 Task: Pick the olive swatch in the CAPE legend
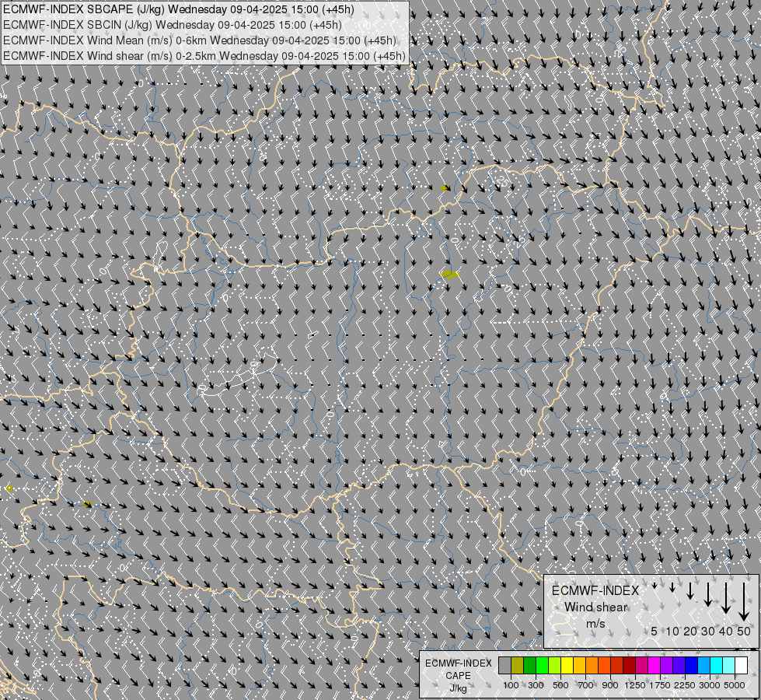coord(518,665)
